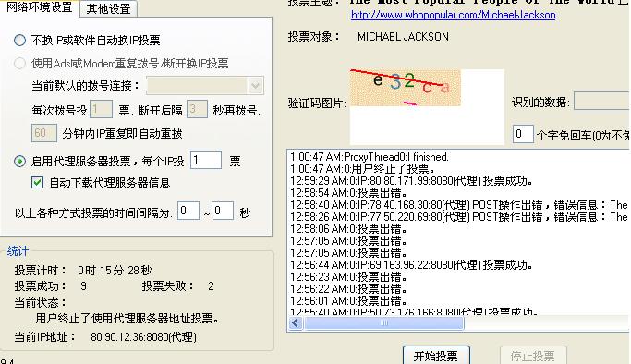Click the 断开后隔 seconds field
The width and height of the screenshot is (631, 364).
pyautogui.click(x=197, y=109)
